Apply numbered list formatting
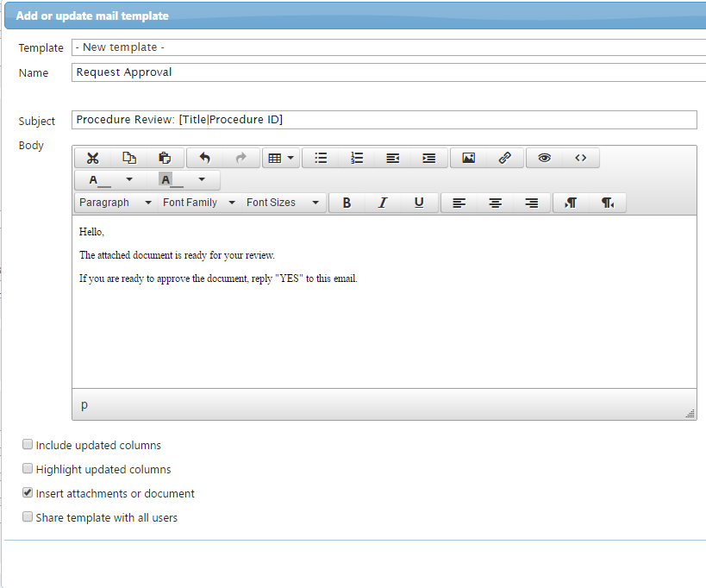The image size is (706, 588). (357, 158)
